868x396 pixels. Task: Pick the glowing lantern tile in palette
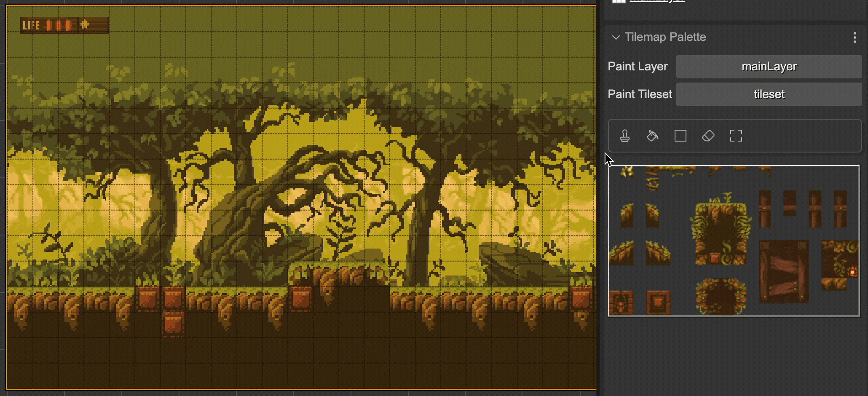coord(852,271)
